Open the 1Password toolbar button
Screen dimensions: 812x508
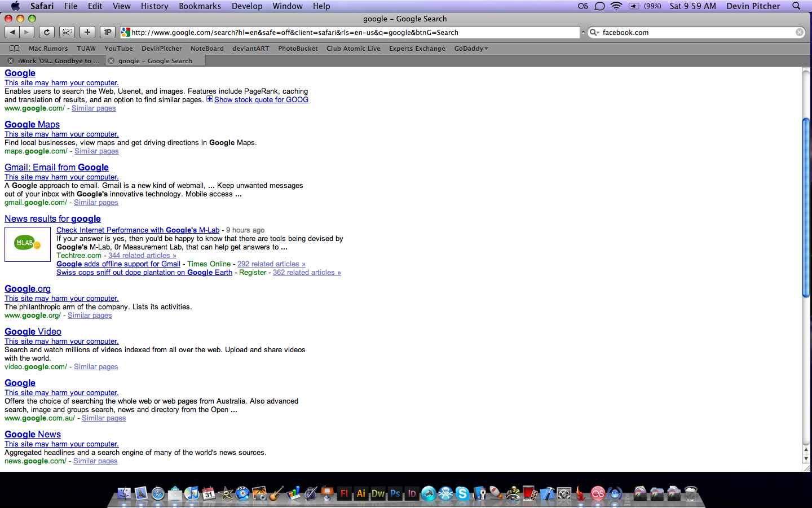107,32
